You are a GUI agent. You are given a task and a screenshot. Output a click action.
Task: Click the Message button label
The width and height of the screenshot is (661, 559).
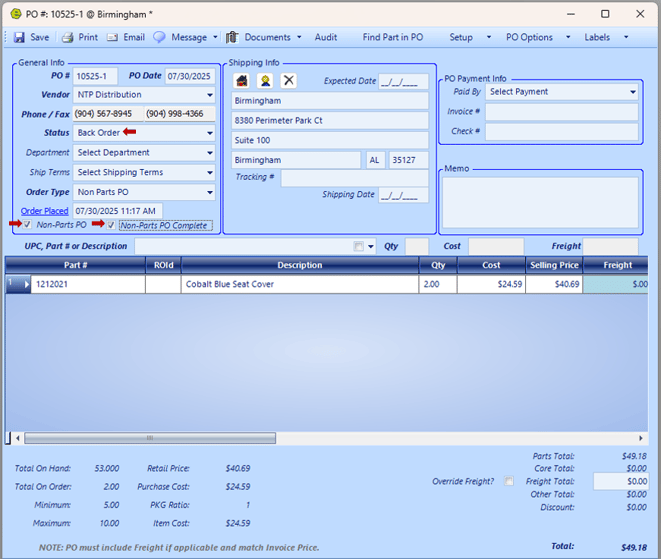pos(189,37)
